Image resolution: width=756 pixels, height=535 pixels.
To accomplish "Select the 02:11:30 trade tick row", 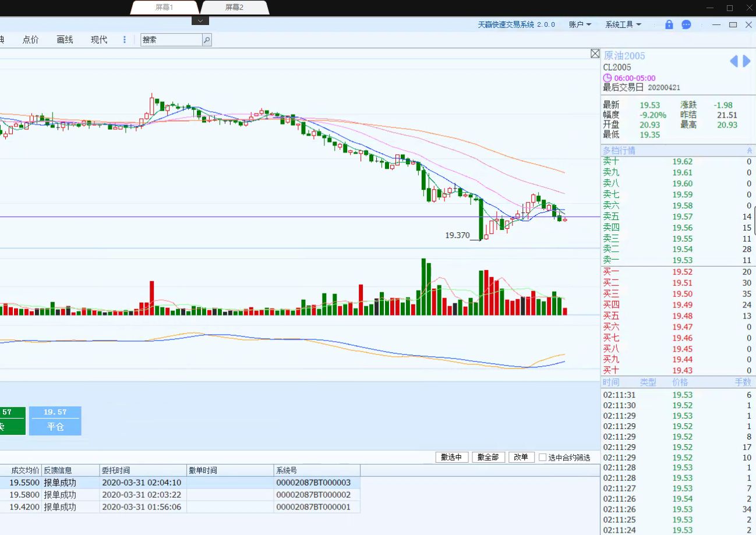I will 678,405.
